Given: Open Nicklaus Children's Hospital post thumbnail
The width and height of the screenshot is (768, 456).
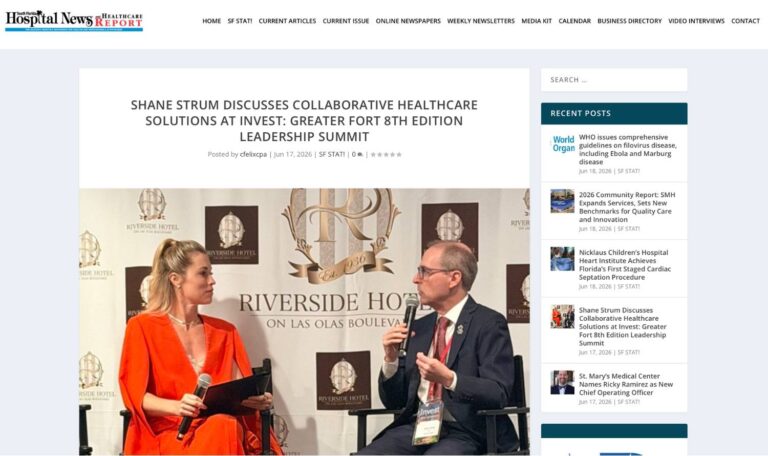Looking at the screenshot, I should [x=562, y=259].
